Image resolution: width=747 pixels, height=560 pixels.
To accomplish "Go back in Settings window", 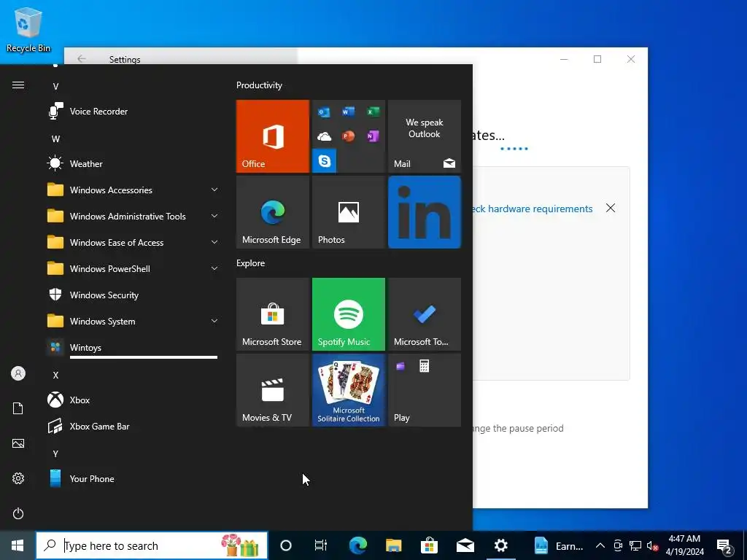I will click(82, 58).
